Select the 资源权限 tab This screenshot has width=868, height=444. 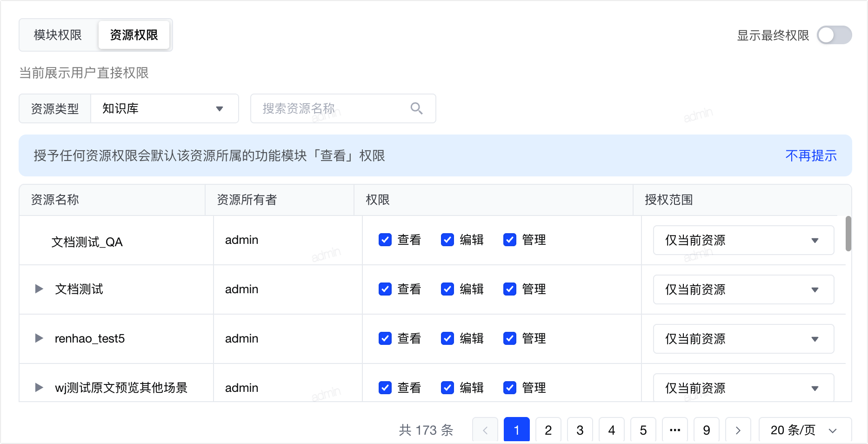134,35
